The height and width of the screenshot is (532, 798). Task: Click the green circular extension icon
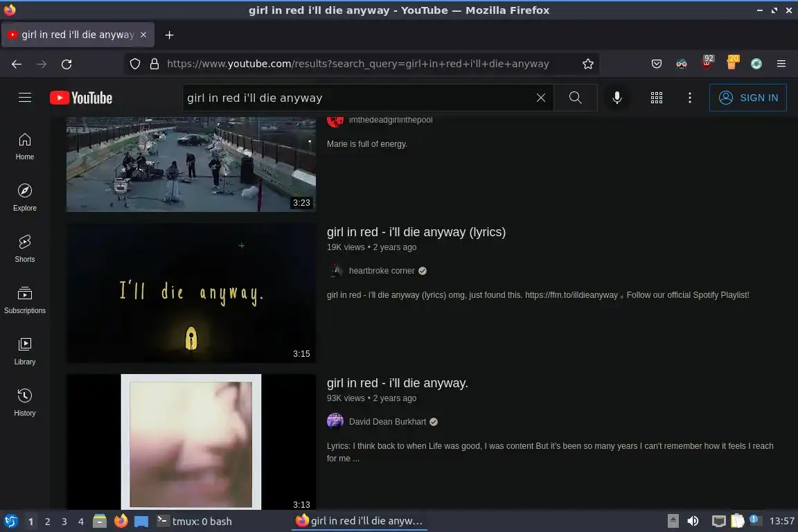click(756, 64)
